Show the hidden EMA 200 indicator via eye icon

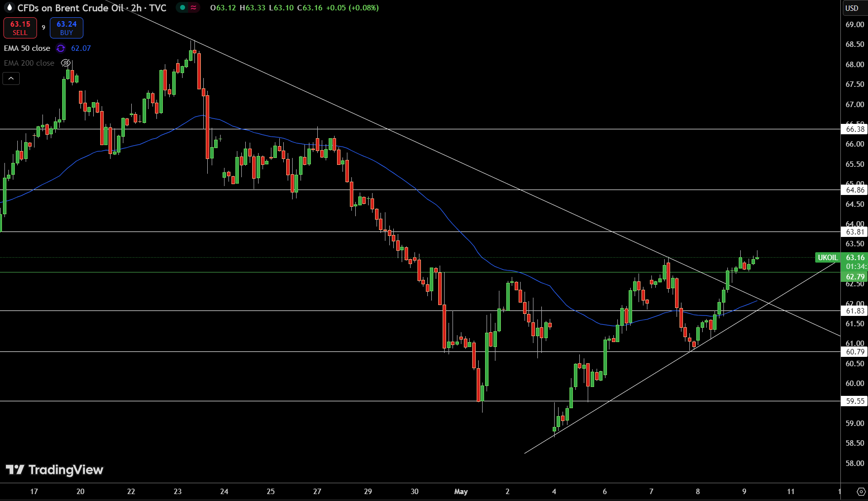click(66, 63)
